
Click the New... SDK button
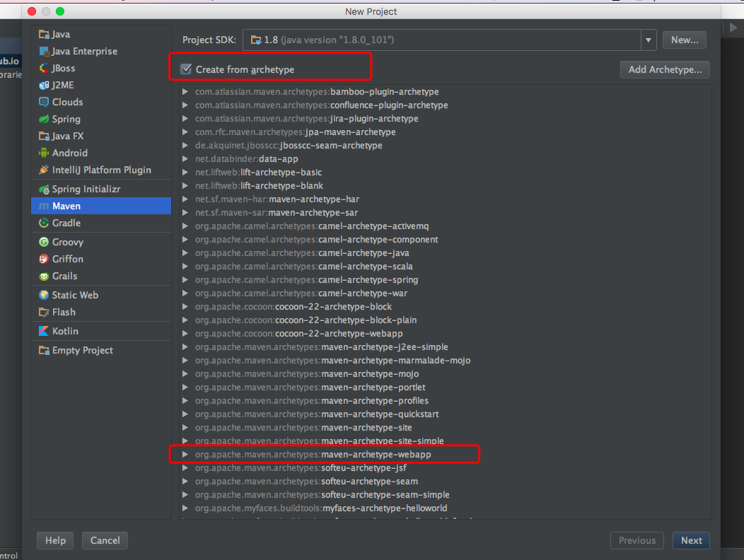tap(684, 40)
